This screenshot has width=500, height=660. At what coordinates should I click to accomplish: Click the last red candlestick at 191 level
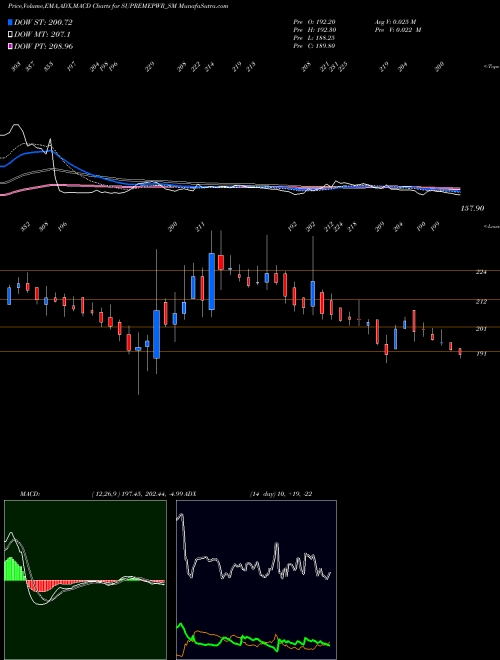[x=460, y=352]
